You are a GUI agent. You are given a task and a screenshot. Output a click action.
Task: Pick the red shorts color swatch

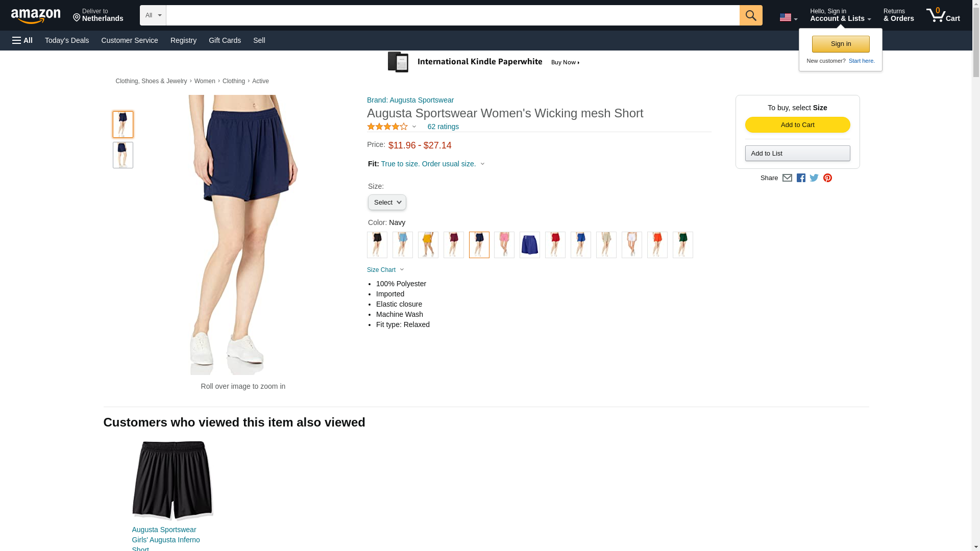pyautogui.click(x=555, y=245)
